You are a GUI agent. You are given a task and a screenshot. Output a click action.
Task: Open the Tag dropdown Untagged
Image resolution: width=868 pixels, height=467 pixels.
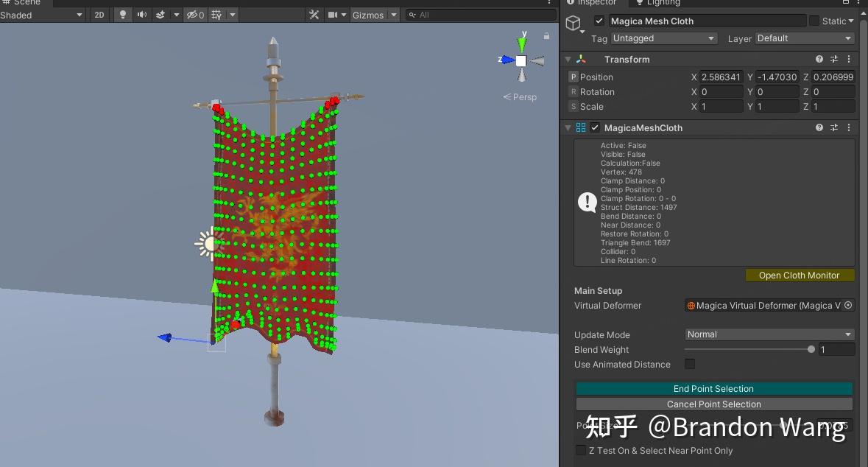[664, 38]
